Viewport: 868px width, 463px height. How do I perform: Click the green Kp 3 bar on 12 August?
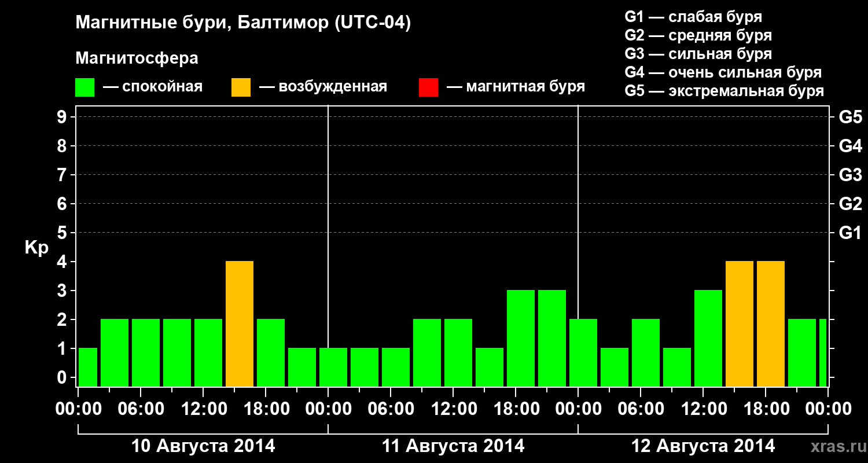tap(708, 338)
